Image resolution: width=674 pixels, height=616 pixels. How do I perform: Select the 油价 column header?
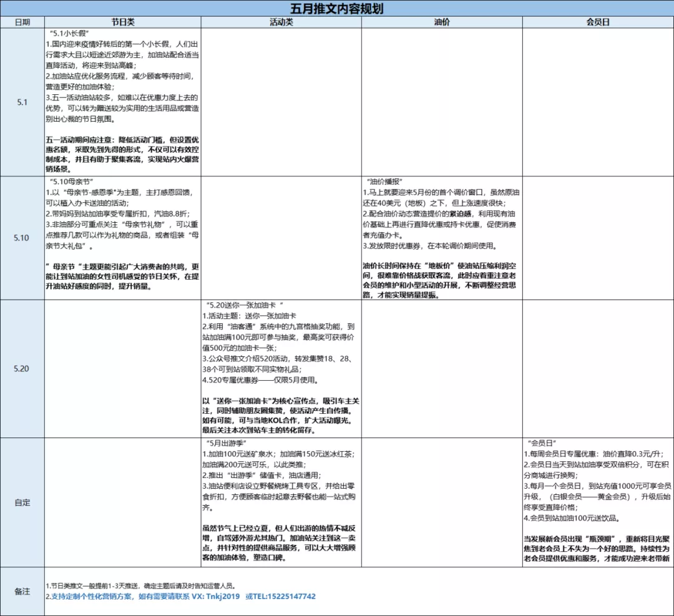pos(441,22)
